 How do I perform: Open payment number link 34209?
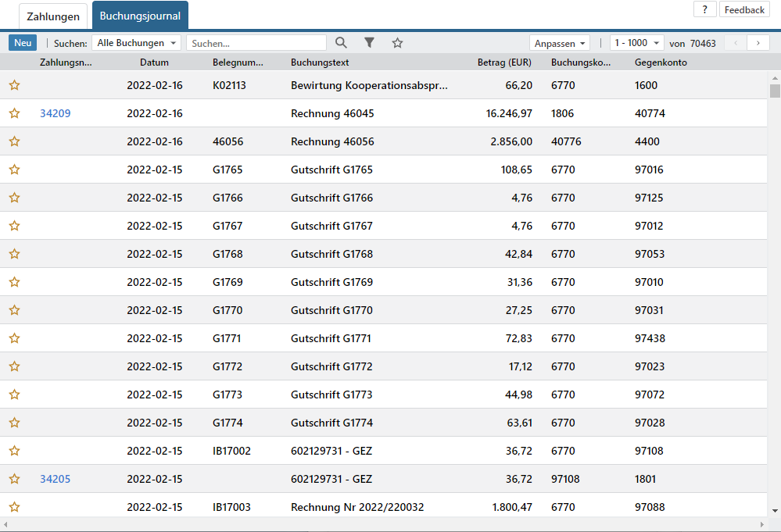pos(56,113)
